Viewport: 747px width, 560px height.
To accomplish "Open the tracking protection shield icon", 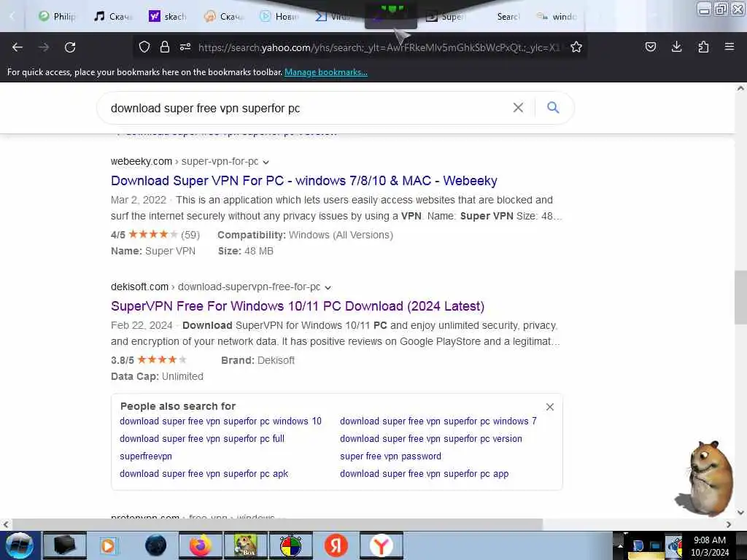I will (144, 47).
